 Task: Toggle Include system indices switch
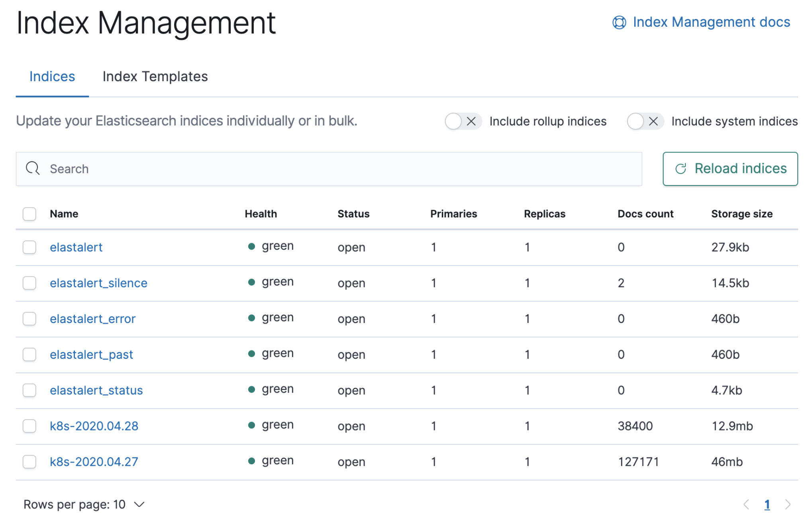[x=645, y=121]
